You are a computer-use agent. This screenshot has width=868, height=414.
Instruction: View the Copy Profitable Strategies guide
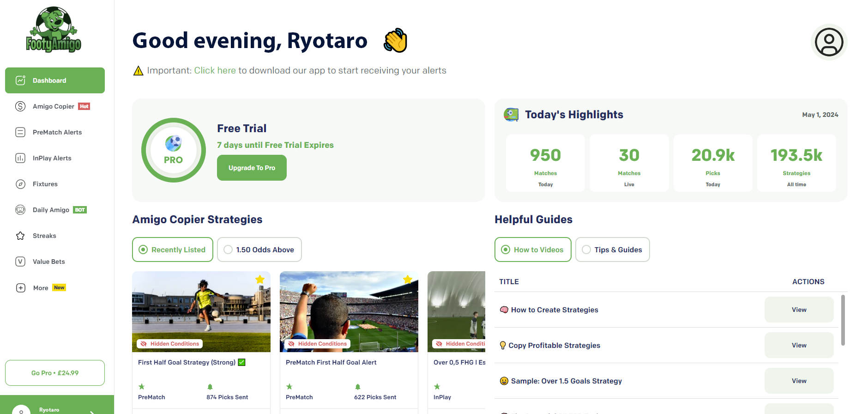[x=799, y=345]
